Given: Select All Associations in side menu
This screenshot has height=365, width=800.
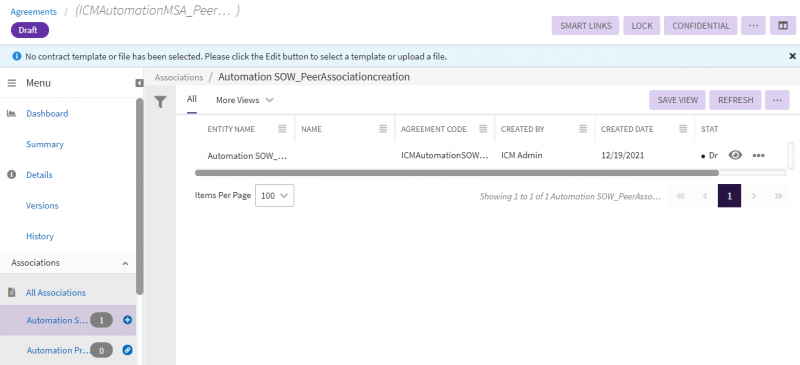Looking at the screenshot, I should (x=56, y=293).
